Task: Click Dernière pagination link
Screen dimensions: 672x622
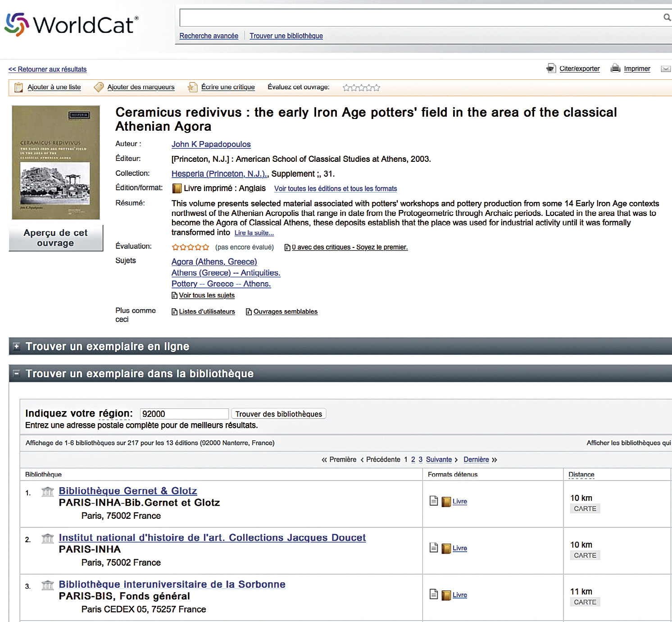Action: tap(476, 460)
